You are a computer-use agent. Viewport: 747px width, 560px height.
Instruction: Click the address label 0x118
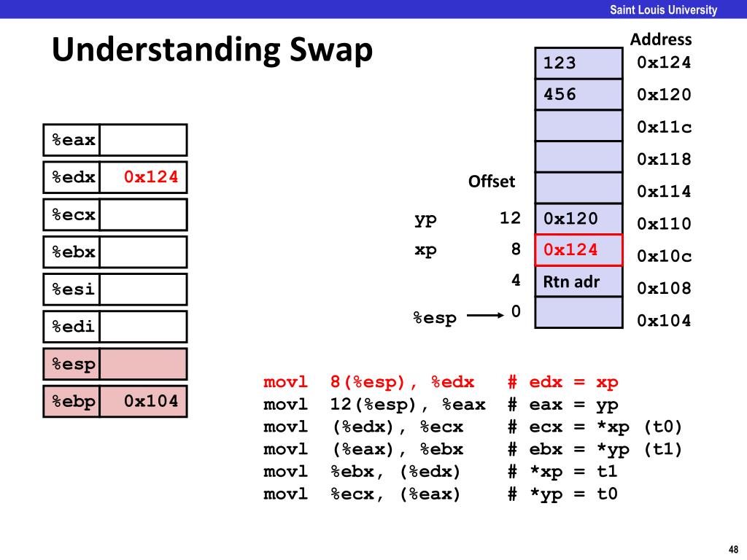click(x=664, y=159)
